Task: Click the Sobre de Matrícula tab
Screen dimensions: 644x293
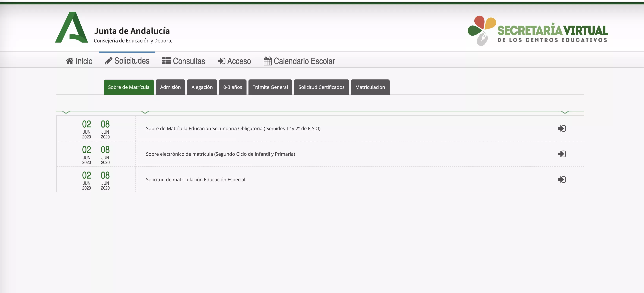Action: tap(129, 87)
